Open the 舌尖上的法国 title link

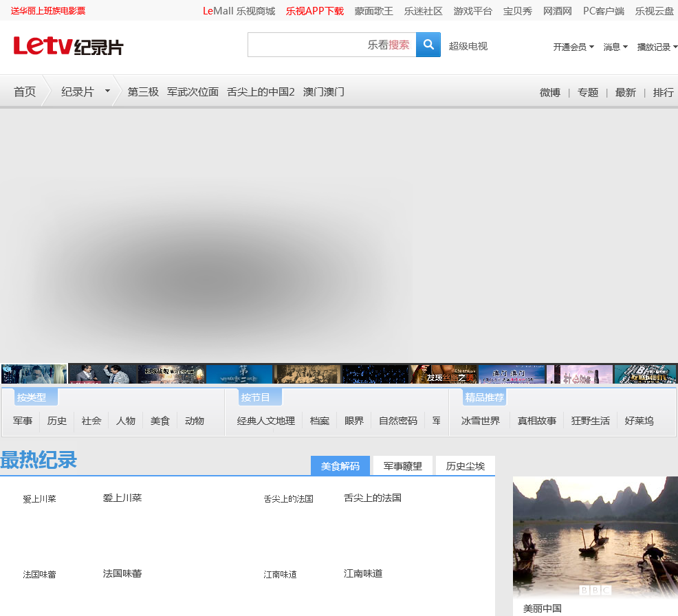(372, 498)
